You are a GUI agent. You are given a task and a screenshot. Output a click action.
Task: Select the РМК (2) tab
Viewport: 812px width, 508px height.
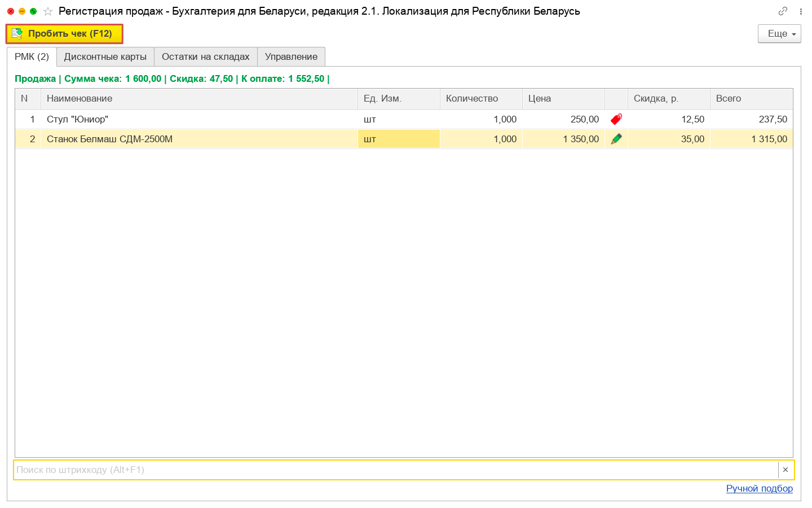(x=32, y=56)
